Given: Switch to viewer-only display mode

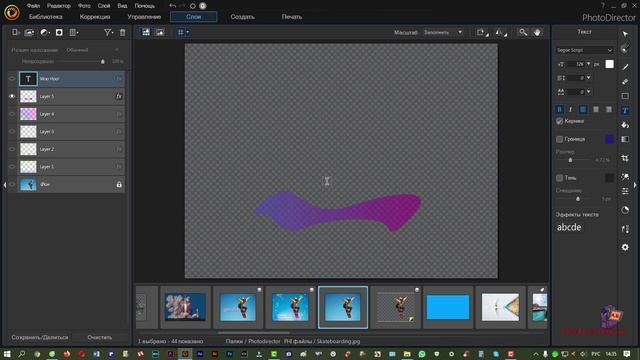Looking at the screenshot, I should [x=160, y=32].
